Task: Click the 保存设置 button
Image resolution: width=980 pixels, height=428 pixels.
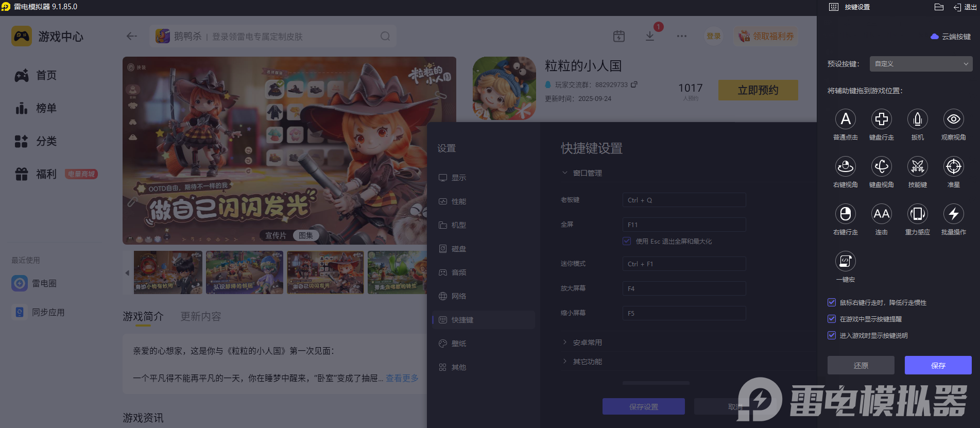Action: [x=644, y=406]
